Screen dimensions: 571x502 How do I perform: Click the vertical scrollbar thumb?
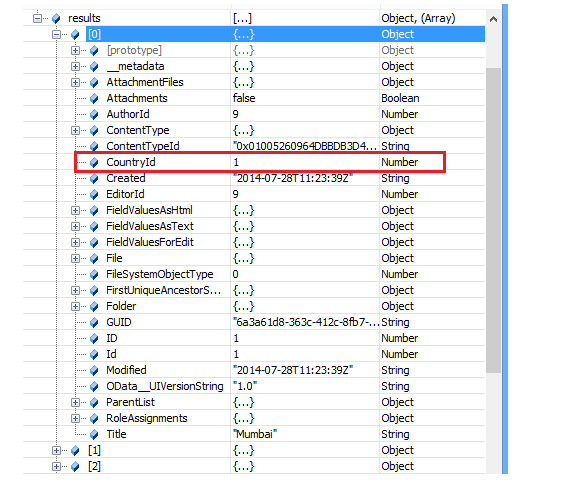pos(493,220)
